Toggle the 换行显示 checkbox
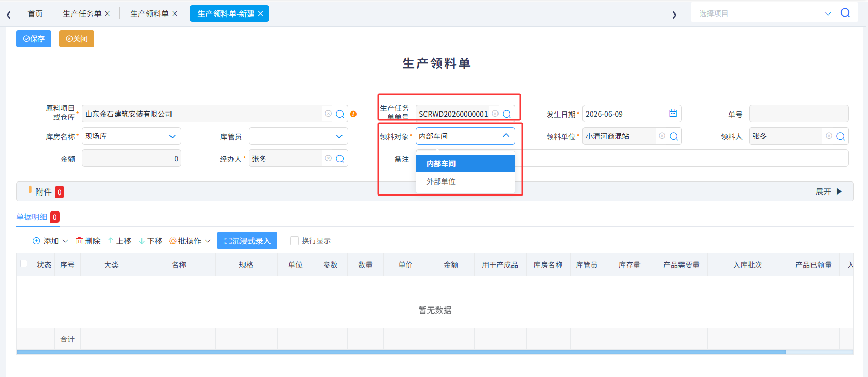This screenshot has height=377, width=868. point(294,241)
